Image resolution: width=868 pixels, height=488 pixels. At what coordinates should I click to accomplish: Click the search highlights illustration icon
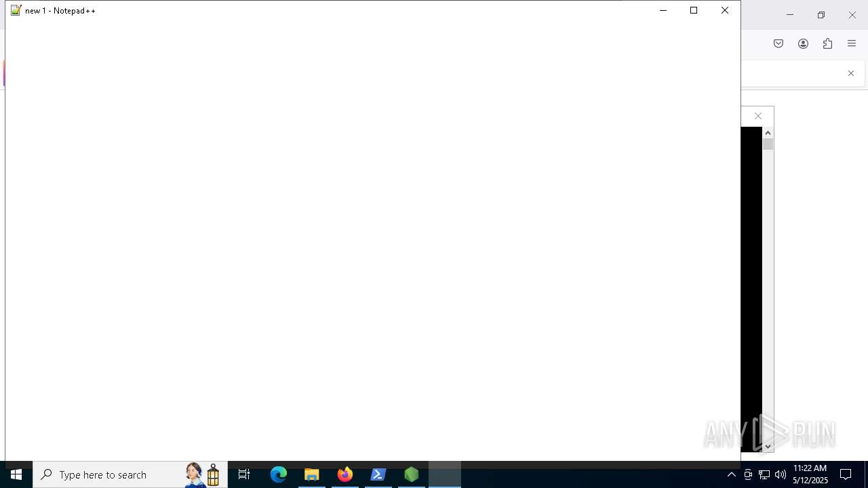click(x=203, y=474)
